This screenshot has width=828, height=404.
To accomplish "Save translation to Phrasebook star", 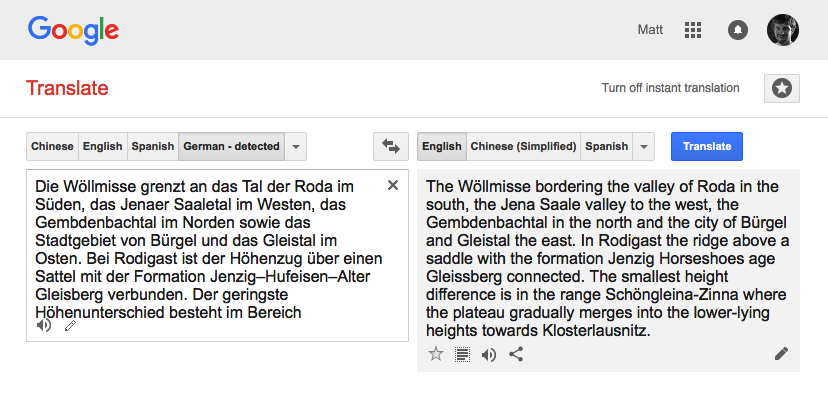I will (436, 354).
